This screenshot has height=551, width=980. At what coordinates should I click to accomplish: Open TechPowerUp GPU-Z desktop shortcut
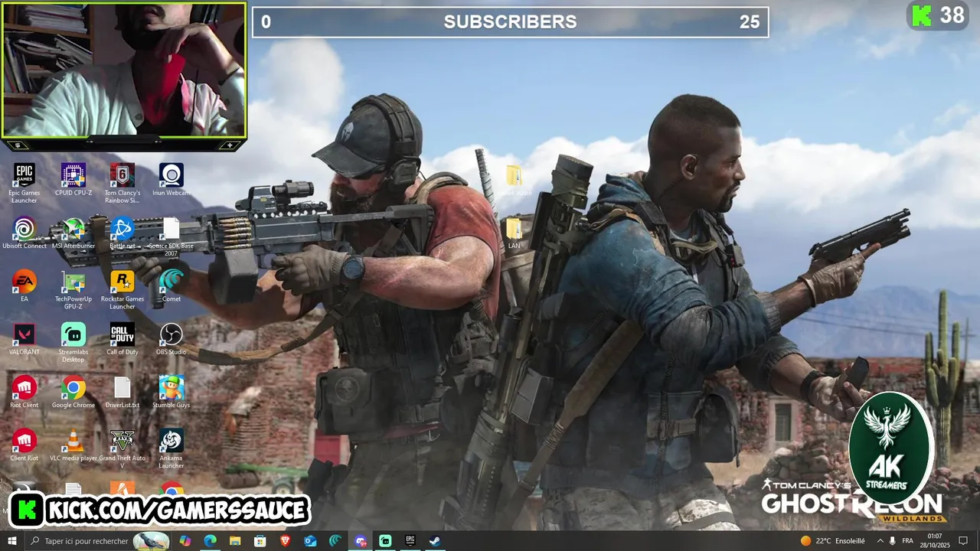click(73, 289)
